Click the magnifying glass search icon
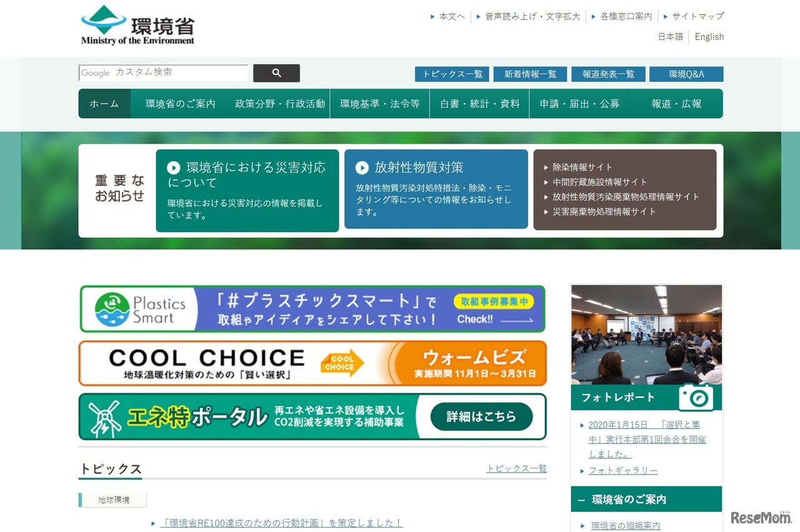The height and width of the screenshot is (532, 800). click(x=276, y=73)
